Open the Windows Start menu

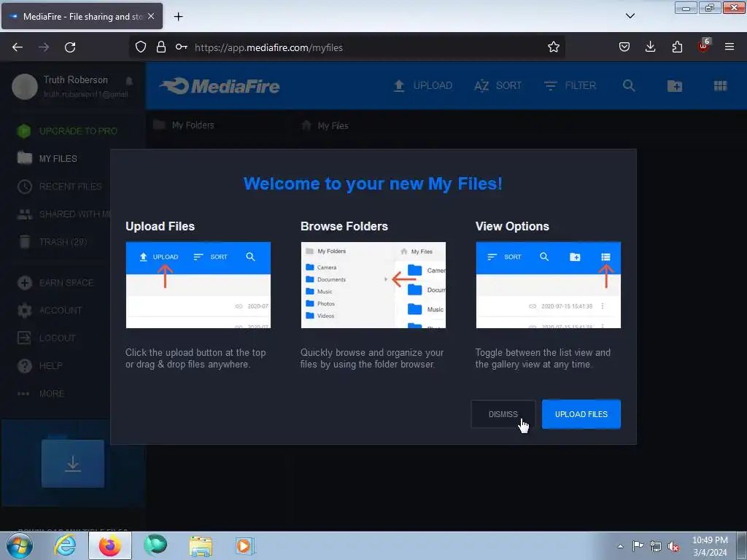(20, 545)
